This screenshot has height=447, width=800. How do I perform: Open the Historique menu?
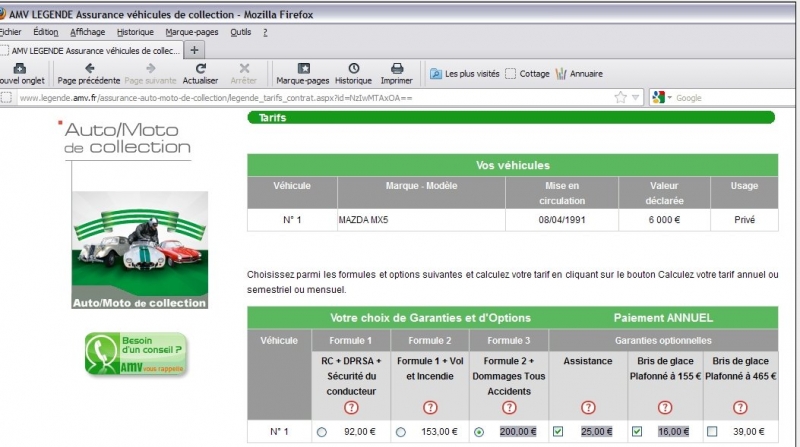point(135,32)
